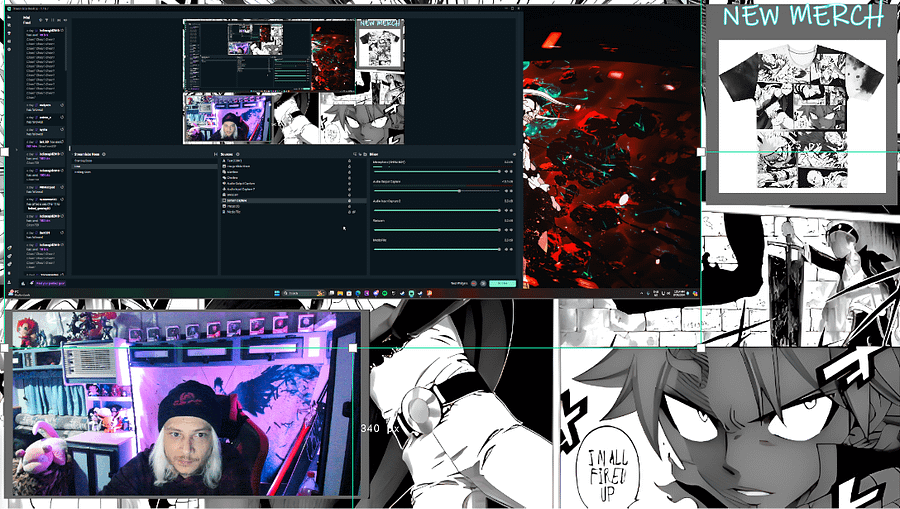Select the Audio Output Capture source row
This screenshot has width=900, height=509.
(x=293, y=184)
